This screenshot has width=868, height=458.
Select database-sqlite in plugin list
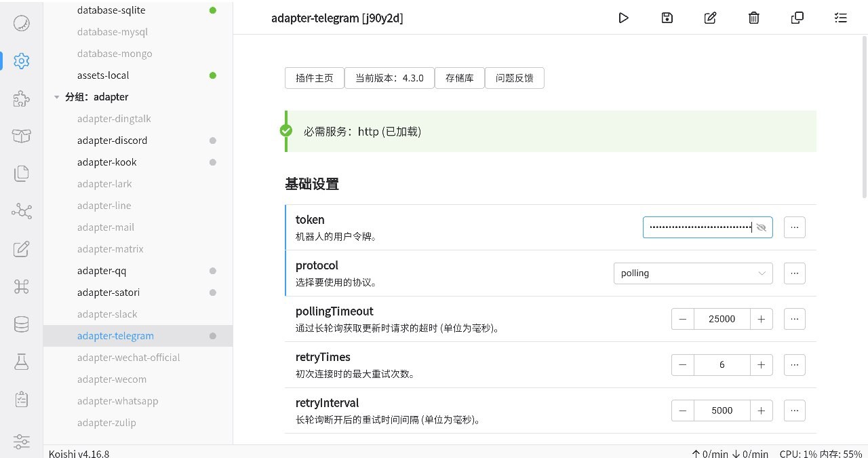(x=111, y=10)
